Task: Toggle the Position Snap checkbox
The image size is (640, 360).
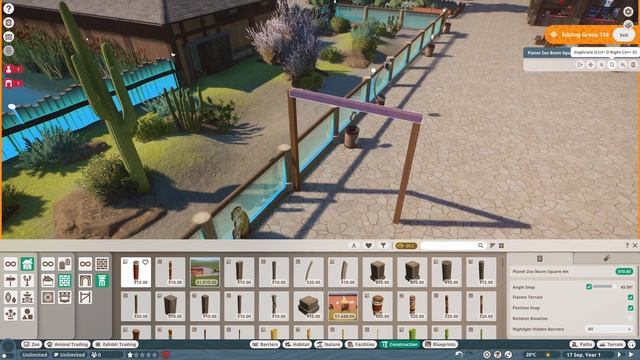Action: coord(631,308)
